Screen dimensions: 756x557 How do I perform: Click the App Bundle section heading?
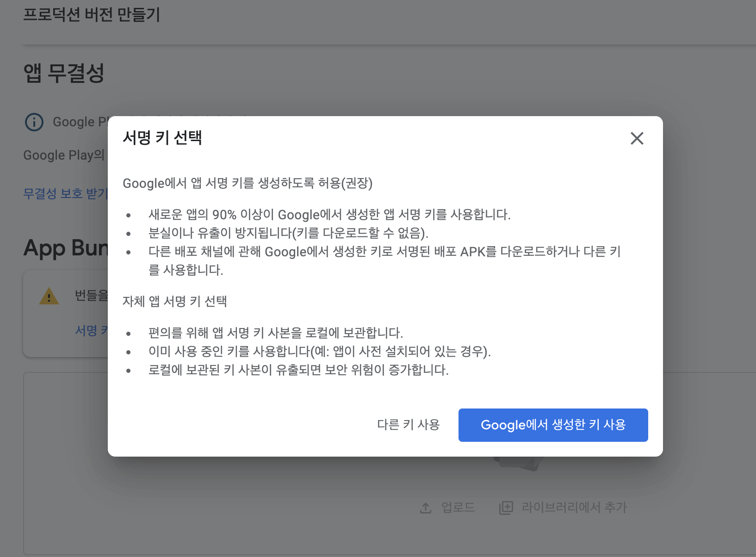(x=66, y=248)
